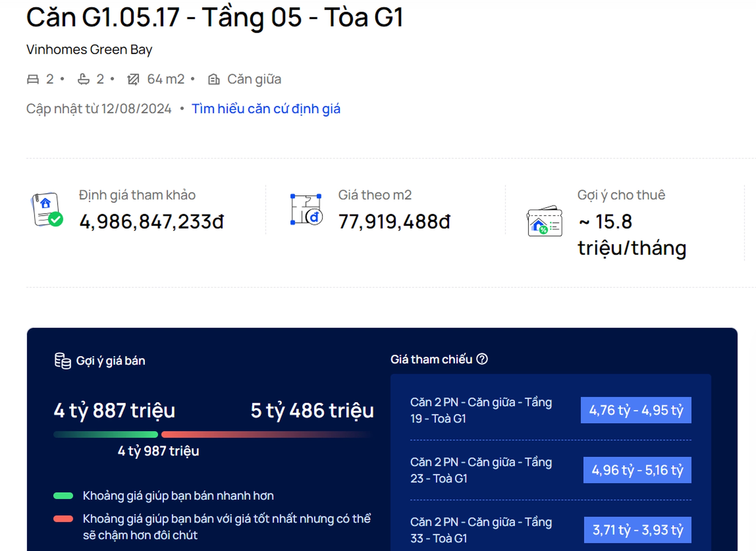
Task: Click the 'Căn 2 PN - Căn giữa - Tầng 33' row
Action: tap(551, 530)
